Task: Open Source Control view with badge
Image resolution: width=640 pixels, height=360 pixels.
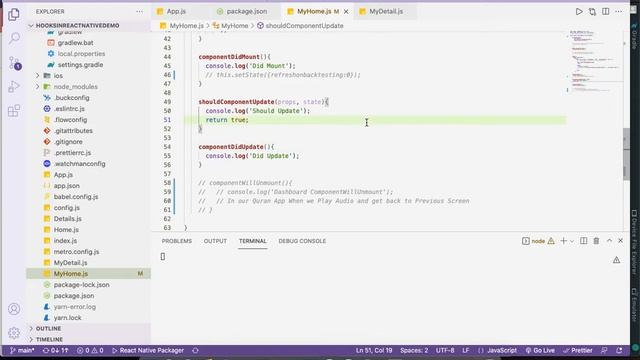Action: pyautogui.click(x=14, y=63)
